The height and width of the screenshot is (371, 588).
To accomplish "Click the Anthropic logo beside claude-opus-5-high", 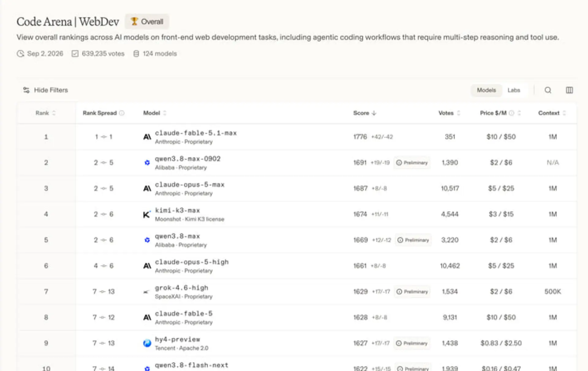I will click(x=147, y=266).
